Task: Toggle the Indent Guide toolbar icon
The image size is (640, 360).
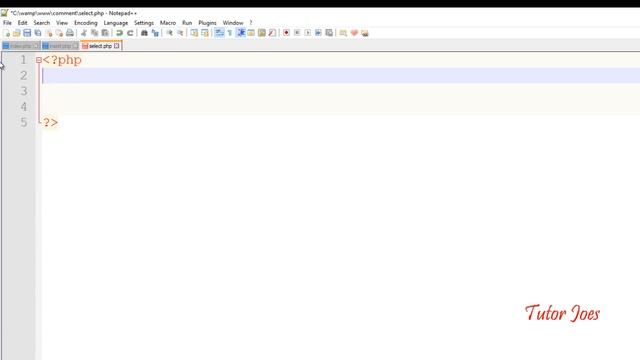Action: pyautogui.click(x=241, y=33)
